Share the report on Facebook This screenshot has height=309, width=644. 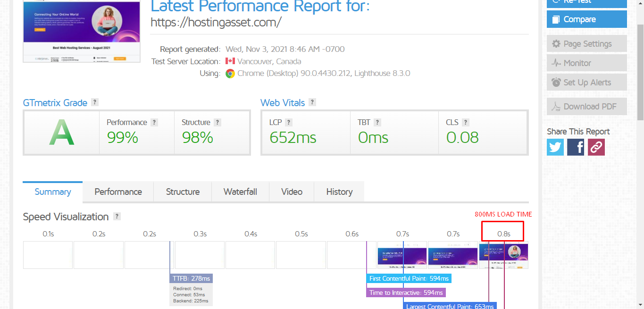pos(576,147)
